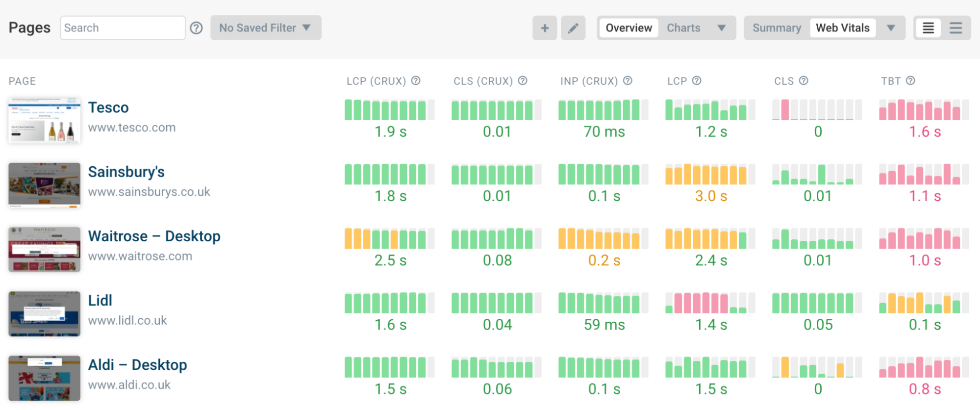Select the Charts tab
The image size is (980, 410).
683,28
